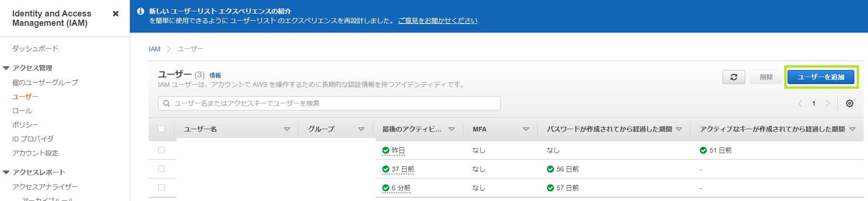Click green check icon beside 51 日前

pos(703,150)
